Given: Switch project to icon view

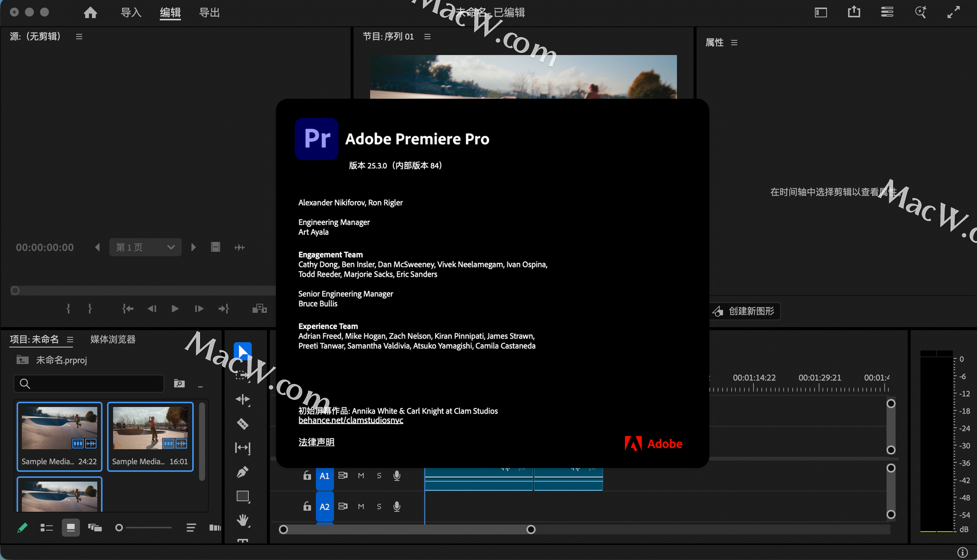Looking at the screenshot, I should [71, 528].
